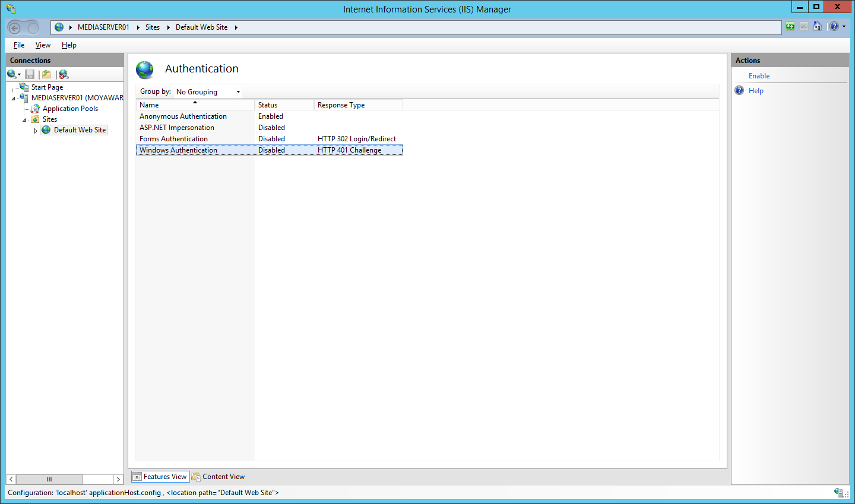Viewport: 855px width, 504px height.
Task: Click Enable in the Actions pane
Action: [759, 76]
